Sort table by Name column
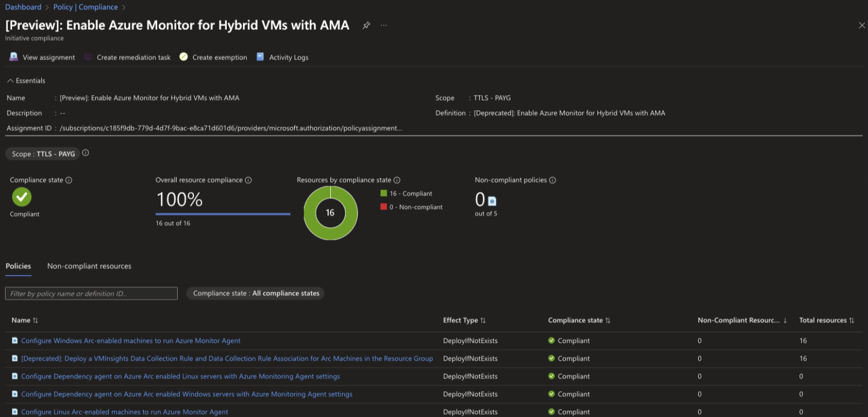Viewport: 868px width, 417px height. point(25,320)
